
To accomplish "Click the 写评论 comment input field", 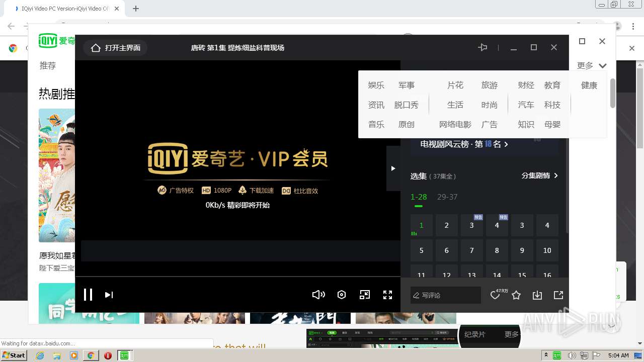I will click(446, 295).
